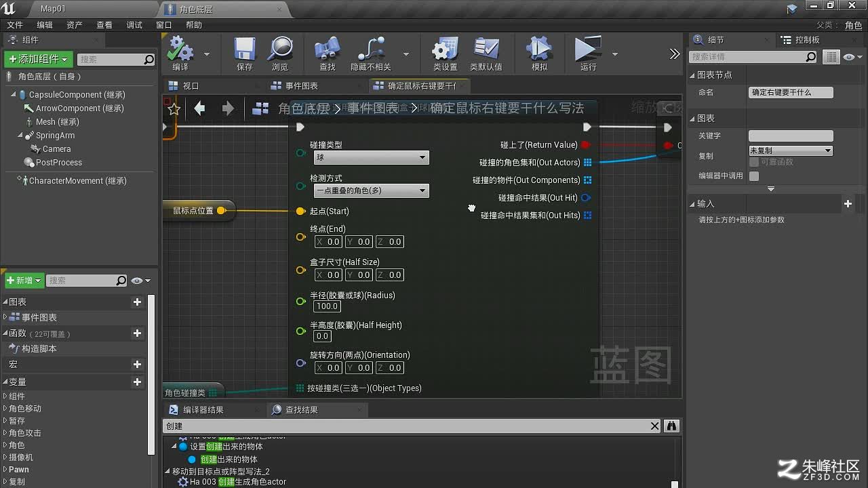Click the search magnifier in 细节 panel
The width and height of the screenshot is (868, 488).
point(811,57)
